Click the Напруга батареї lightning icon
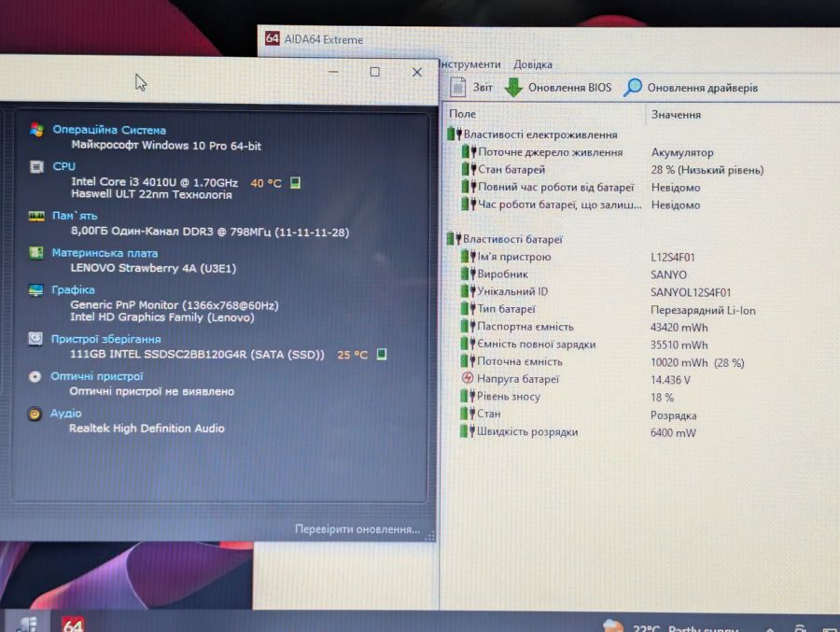 tap(468, 378)
